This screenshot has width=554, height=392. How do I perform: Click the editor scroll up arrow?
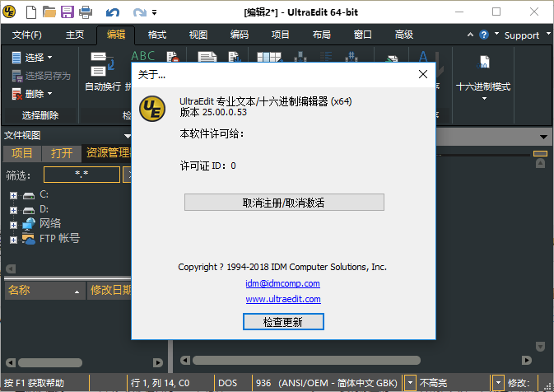(x=540, y=163)
